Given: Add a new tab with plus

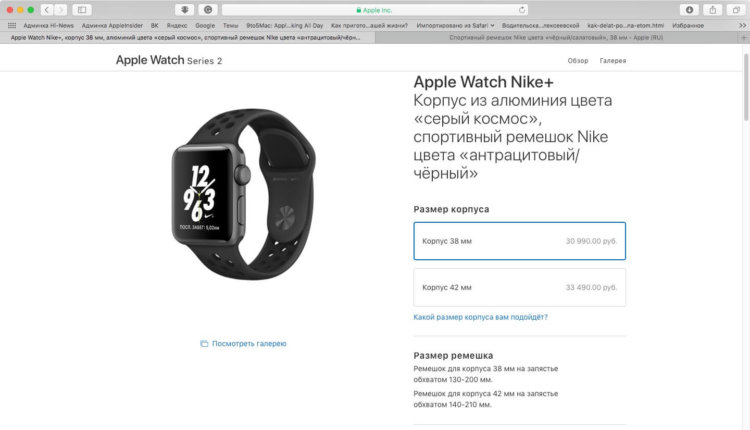Looking at the screenshot, I should [744, 37].
